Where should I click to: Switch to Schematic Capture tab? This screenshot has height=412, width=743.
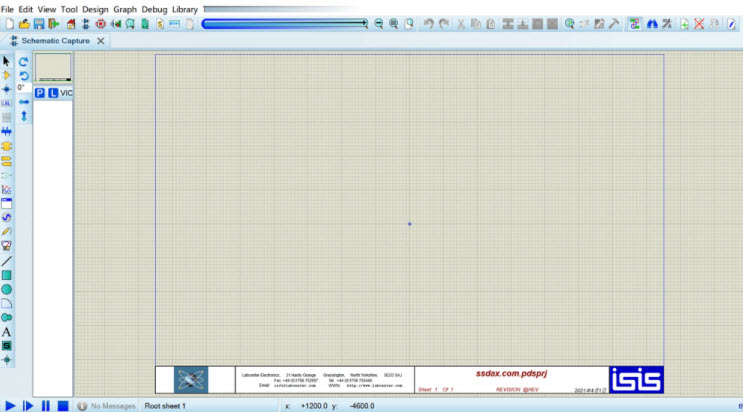pos(56,41)
